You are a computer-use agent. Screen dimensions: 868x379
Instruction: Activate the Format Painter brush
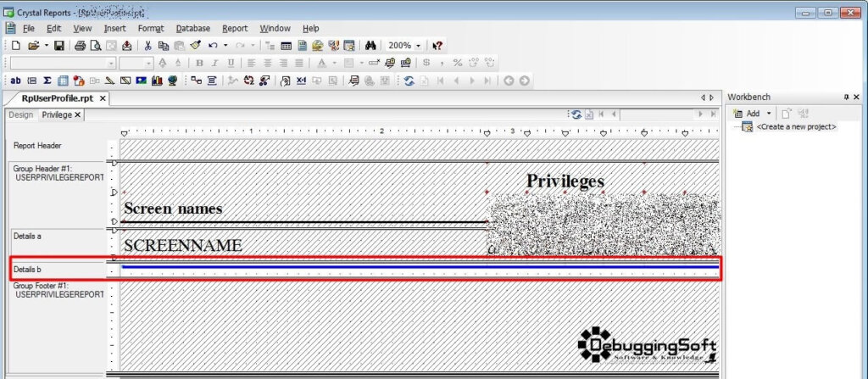tap(195, 46)
